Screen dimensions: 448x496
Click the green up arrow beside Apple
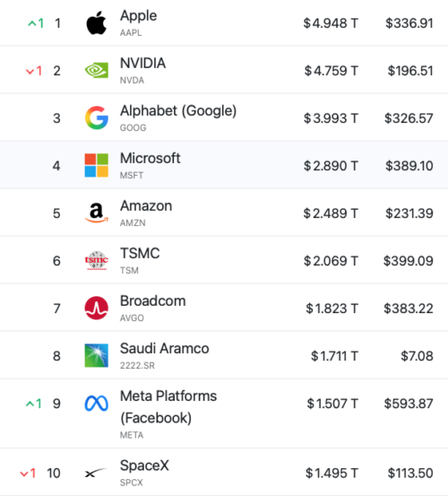coord(32,23)
